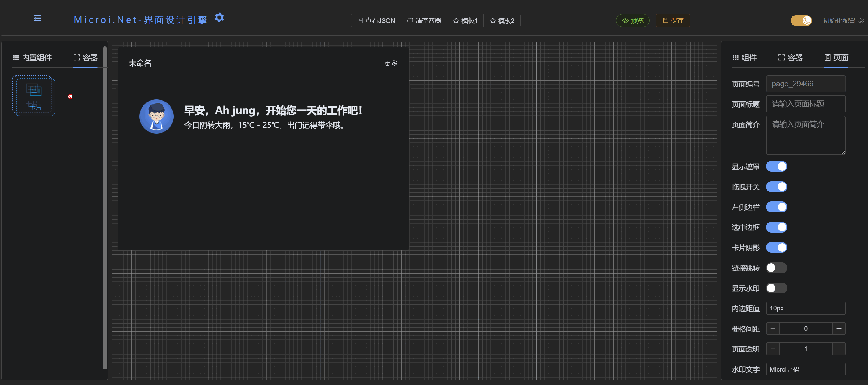Toggle the dark/light theme switch
This screenshot has height=385, width=868.
coord(801,20)
